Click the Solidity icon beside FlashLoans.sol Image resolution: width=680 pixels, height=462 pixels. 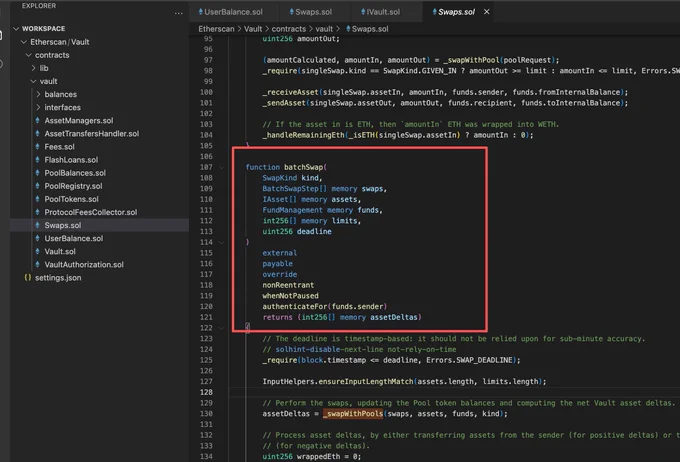coord(37,160)
